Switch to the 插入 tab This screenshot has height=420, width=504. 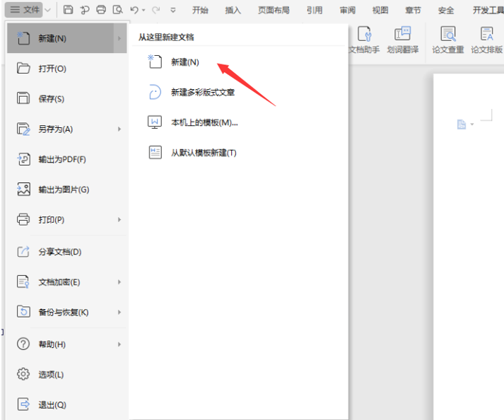tap(233, 11)
